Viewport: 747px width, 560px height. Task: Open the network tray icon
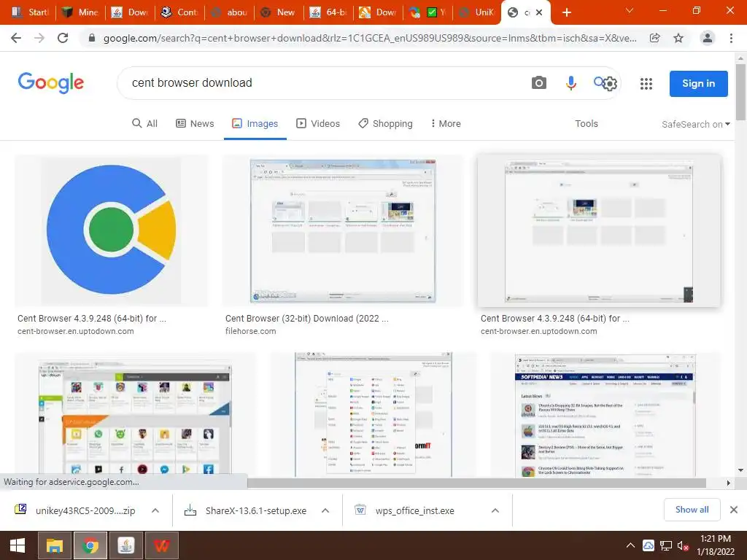coord(666,546)
